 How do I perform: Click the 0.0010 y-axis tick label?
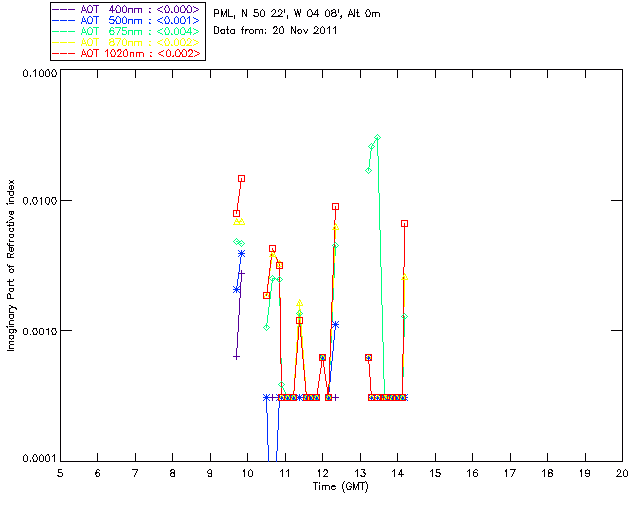(x=39, y=331)
